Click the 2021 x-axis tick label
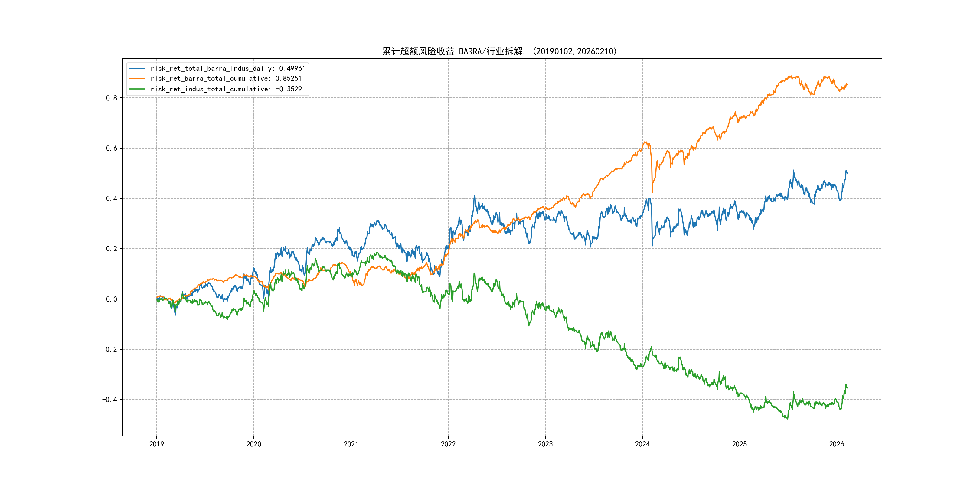The width and height of the screenshot is (980, 490). point(351,444)
